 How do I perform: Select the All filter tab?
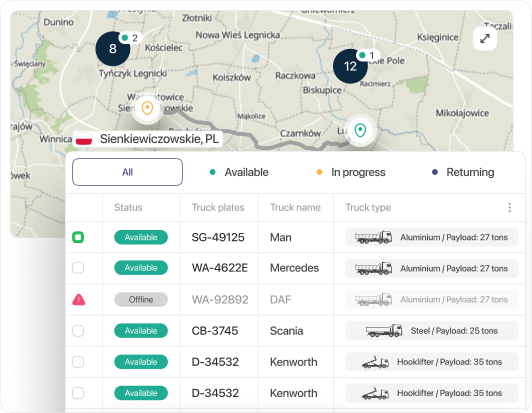[x=128, y=172]
